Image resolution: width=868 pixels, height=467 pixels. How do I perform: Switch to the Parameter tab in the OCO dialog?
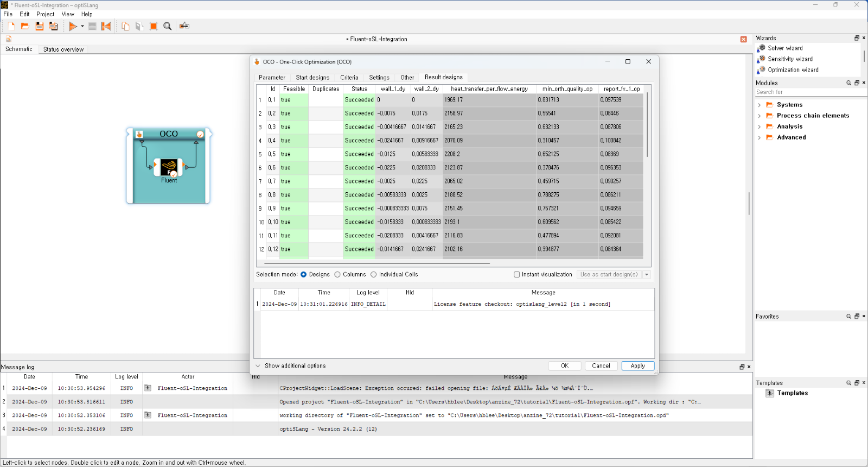click(272, 78)
